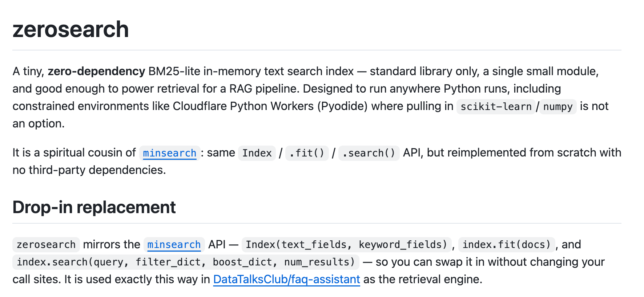Open the minsearch link after "spiritual cousin of"
Viewport: 644px width, 297px height.
pyautogui.click(x=169, y=153)
